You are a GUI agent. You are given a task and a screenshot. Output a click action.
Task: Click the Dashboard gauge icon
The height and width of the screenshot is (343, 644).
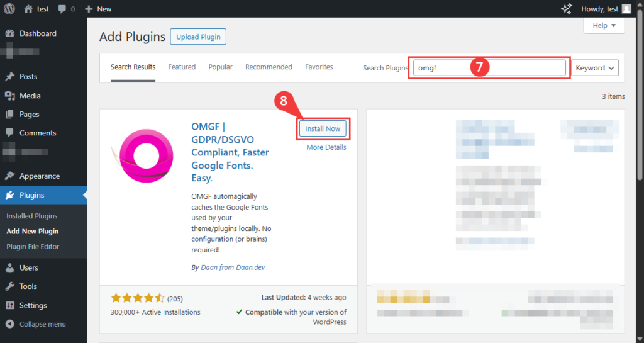[x=10, y=33]
